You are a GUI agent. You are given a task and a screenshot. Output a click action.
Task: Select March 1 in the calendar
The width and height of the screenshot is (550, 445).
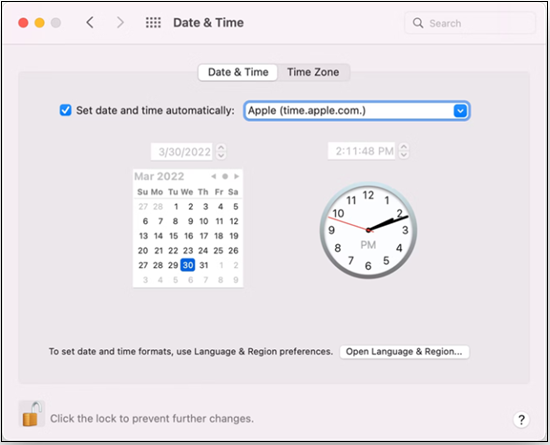tap(176, 207)
